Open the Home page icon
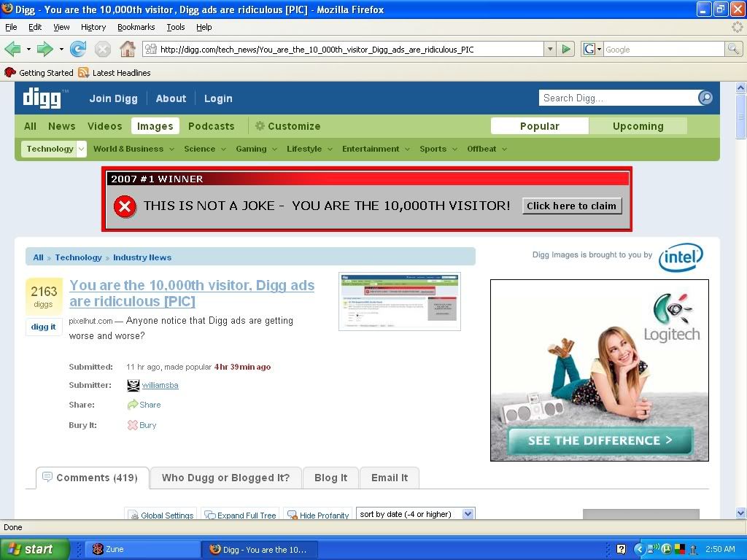This screenshot has width=747, height=560. tap(127, 49)
